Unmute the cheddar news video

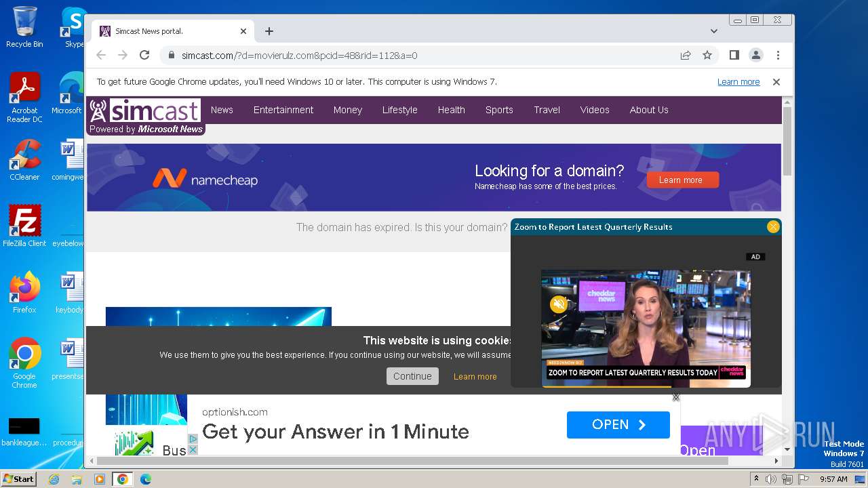[559, 304]
